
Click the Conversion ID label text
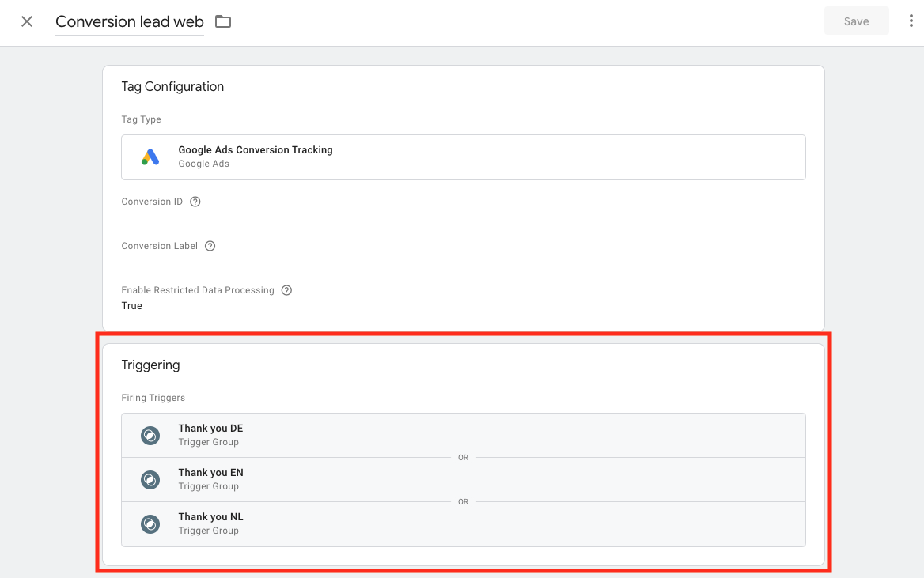152,202
